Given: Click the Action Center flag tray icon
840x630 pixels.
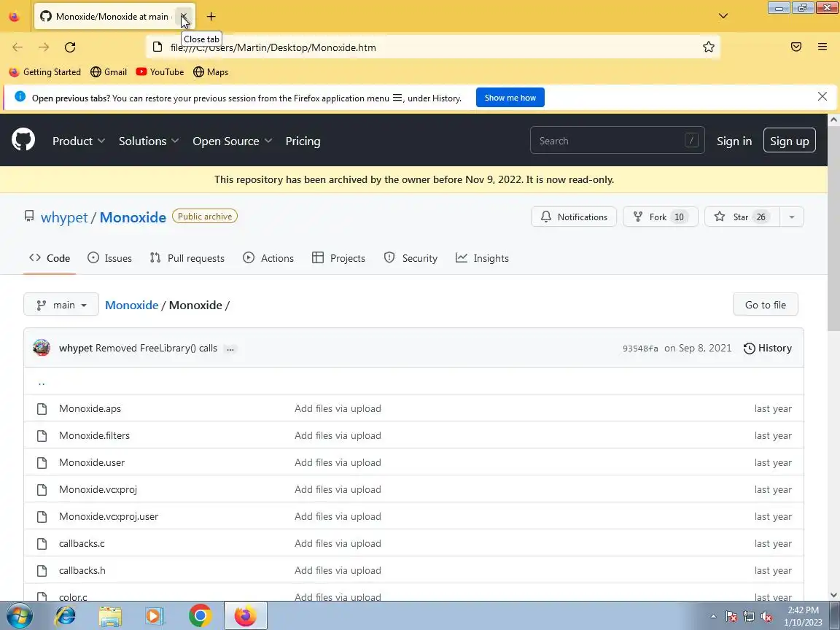Looking at the screenshot, I should (x=731, y=617).
